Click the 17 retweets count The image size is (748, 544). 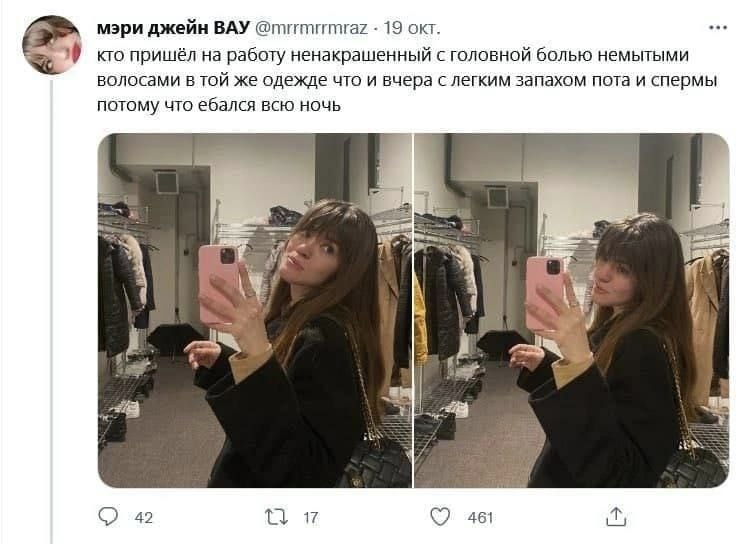pyautogui.click(x=311, y=518)
